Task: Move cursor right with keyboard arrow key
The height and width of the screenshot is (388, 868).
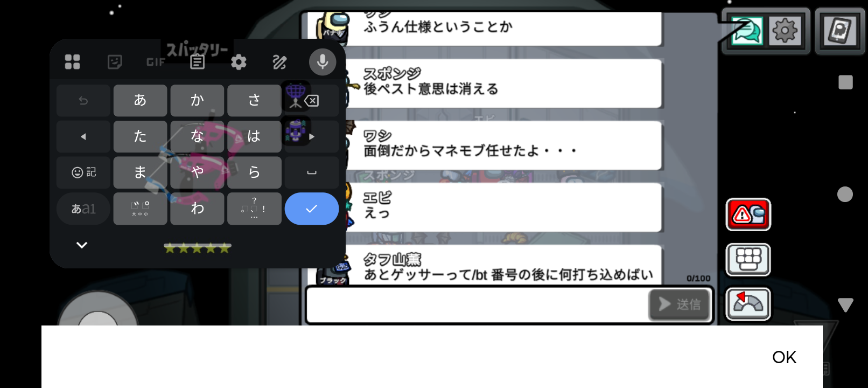Action: 312,137
